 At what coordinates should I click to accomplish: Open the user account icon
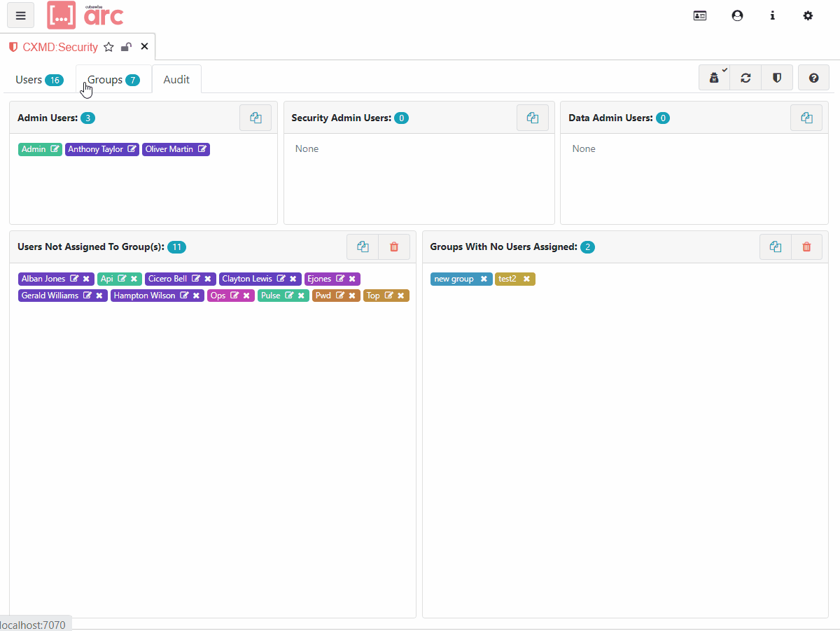737,15
